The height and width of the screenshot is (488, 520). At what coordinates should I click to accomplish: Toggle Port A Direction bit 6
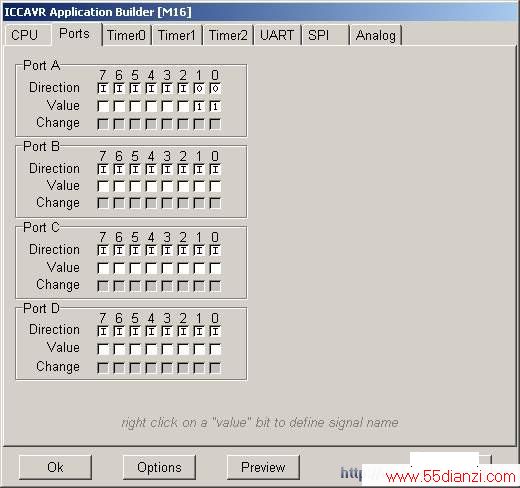pyautogui.click(x=119, y=89)
